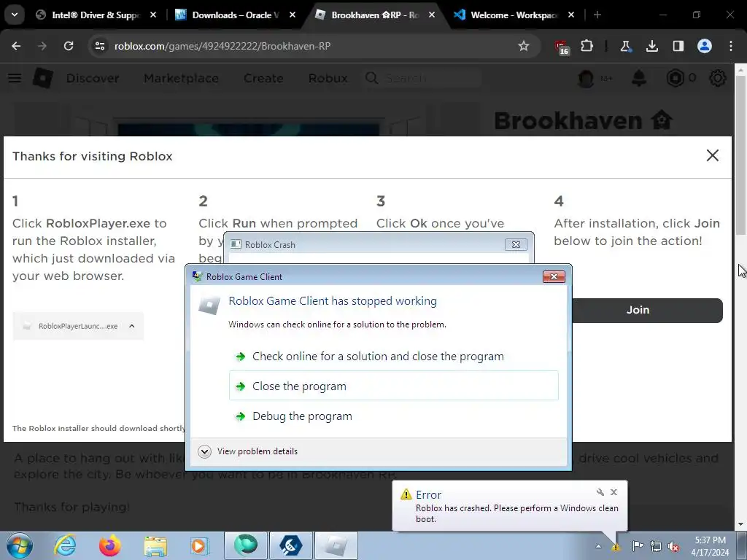Close the Thanks for visiting Roblox dialog
The image size is (747, 560).
pyautogui.click(x=712, y=155)
